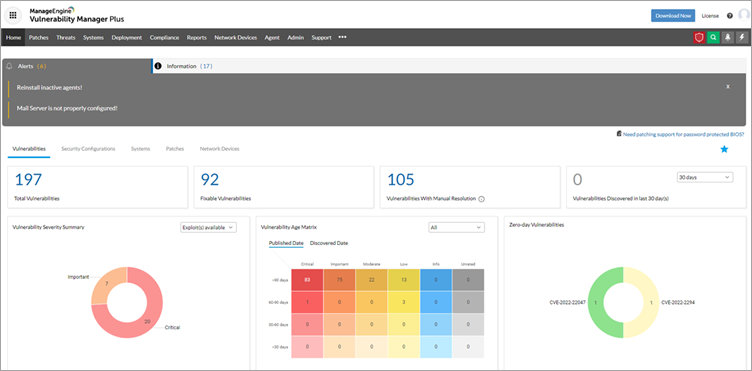Screen dimensions: 752x371
Task: Close the alerts panel with X
Action: click(x=728, y=86)
